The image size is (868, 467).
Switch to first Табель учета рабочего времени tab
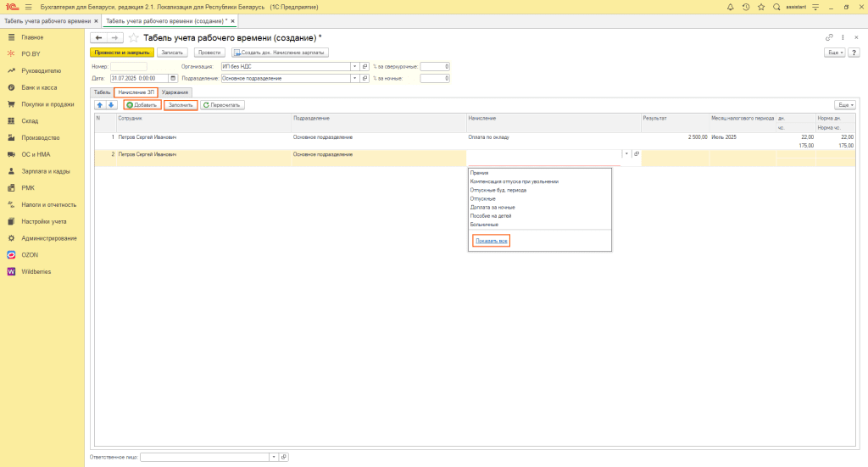(x=47, y=21)
